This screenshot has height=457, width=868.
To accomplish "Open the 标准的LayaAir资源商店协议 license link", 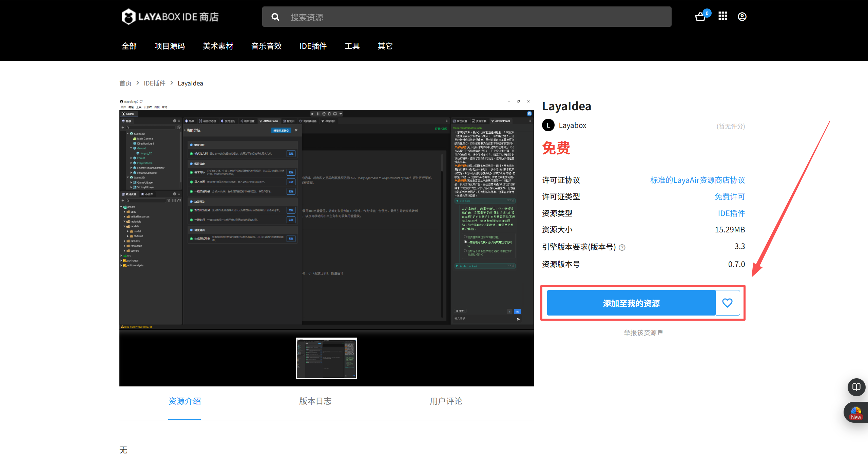I will (x=698, y=180).
